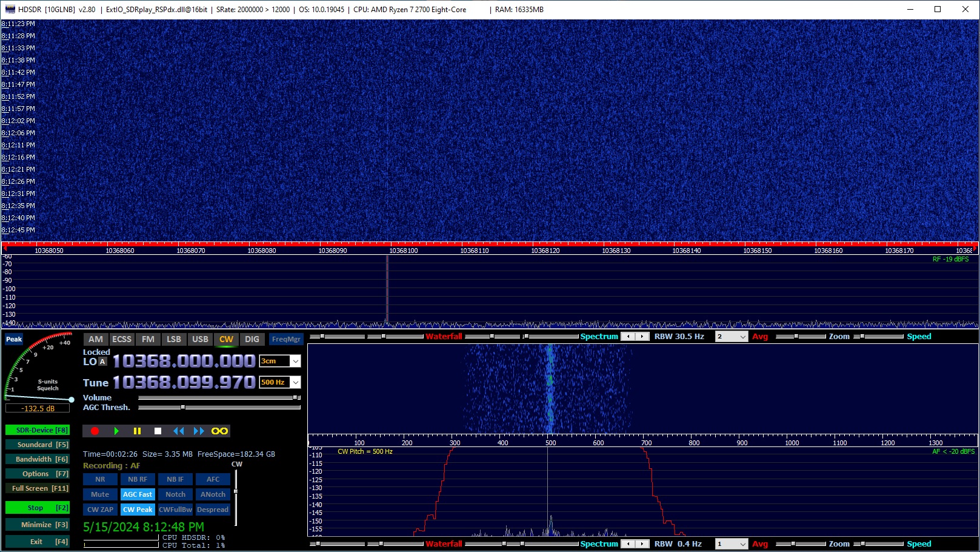980x552 pixels.
Task: Click the white stop playback square
Action: pyautogui.click(x=158, y=431)
